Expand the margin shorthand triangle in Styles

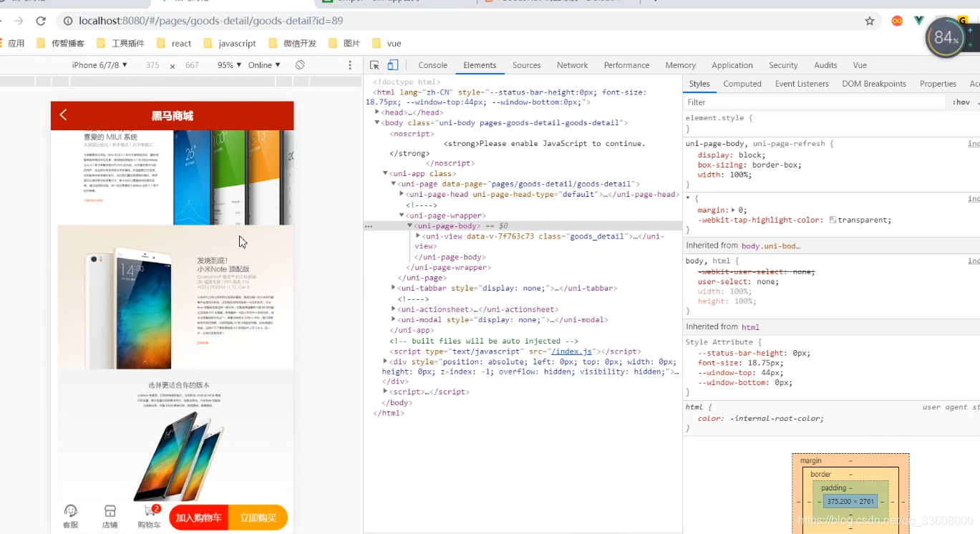pos(732,210)
